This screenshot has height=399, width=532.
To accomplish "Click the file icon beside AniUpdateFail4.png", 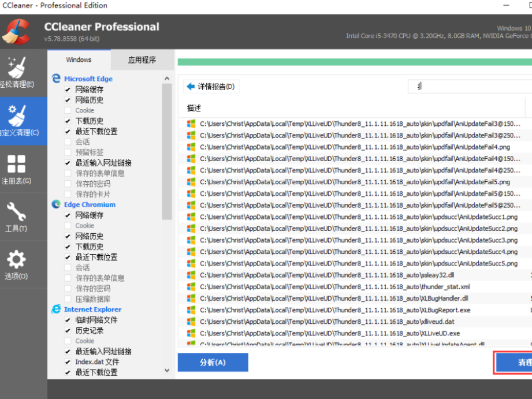I will [191, 147].
